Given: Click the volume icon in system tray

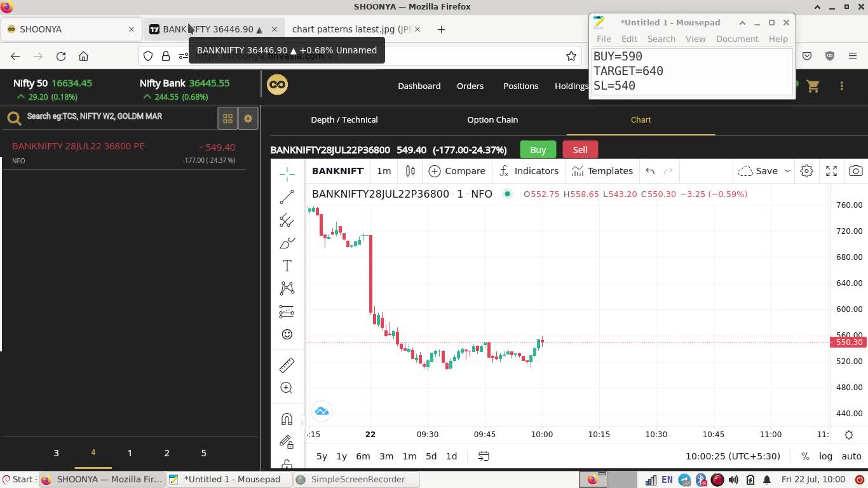Looking at the screenshot, I should click(733, 480).
